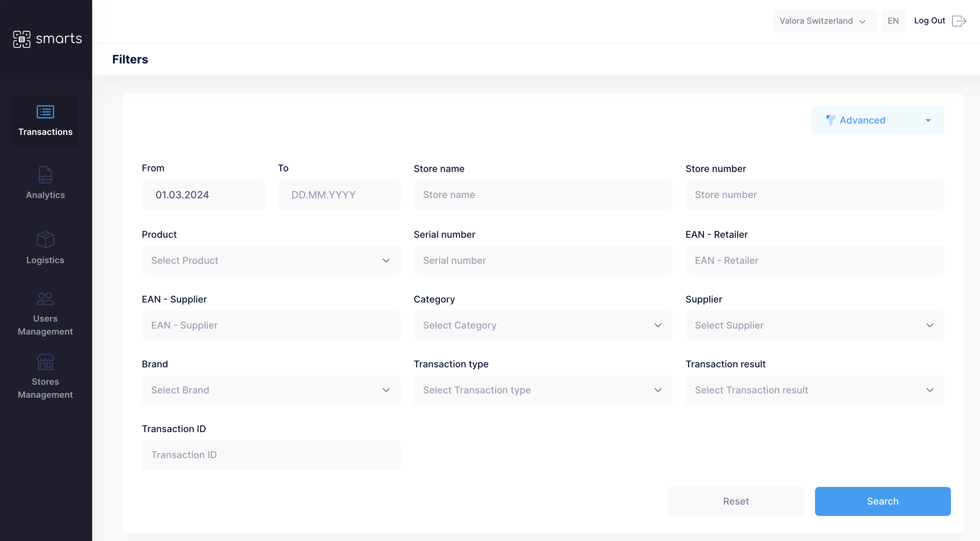Focus the EAN - Retailer input

tap(815, 260)
